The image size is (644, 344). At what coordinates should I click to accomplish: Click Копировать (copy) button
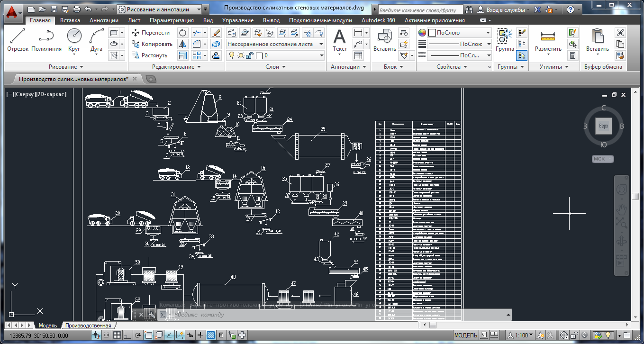pos(152,44)
